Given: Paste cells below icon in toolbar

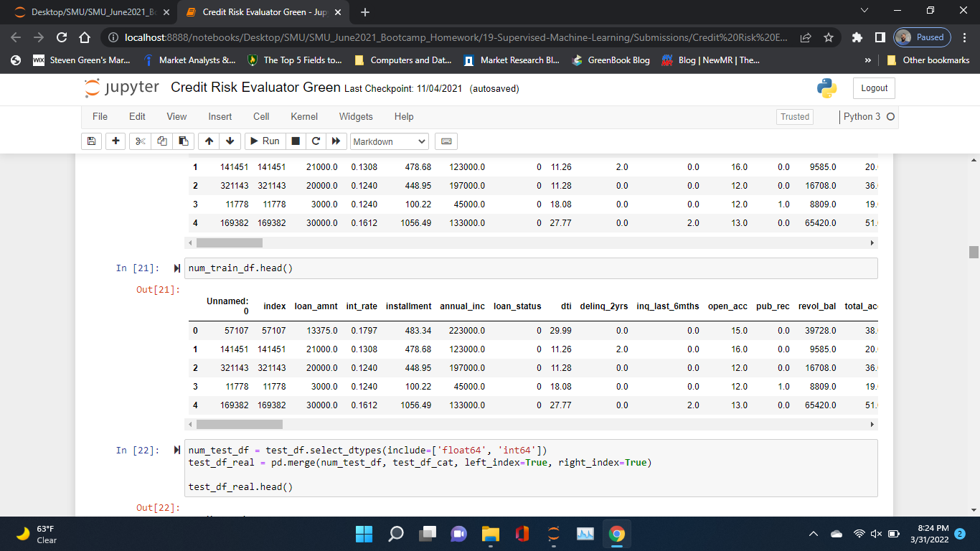Looking at the screenshot, I should click(x=183, y=141).
